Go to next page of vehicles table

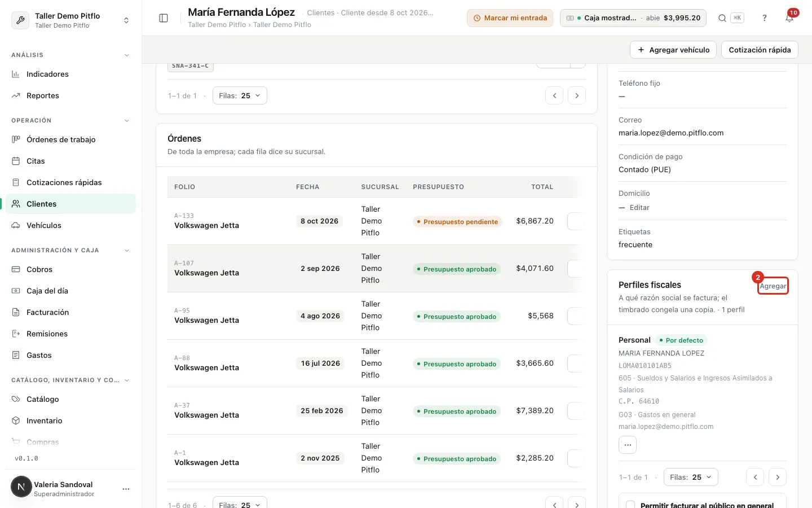577,95
